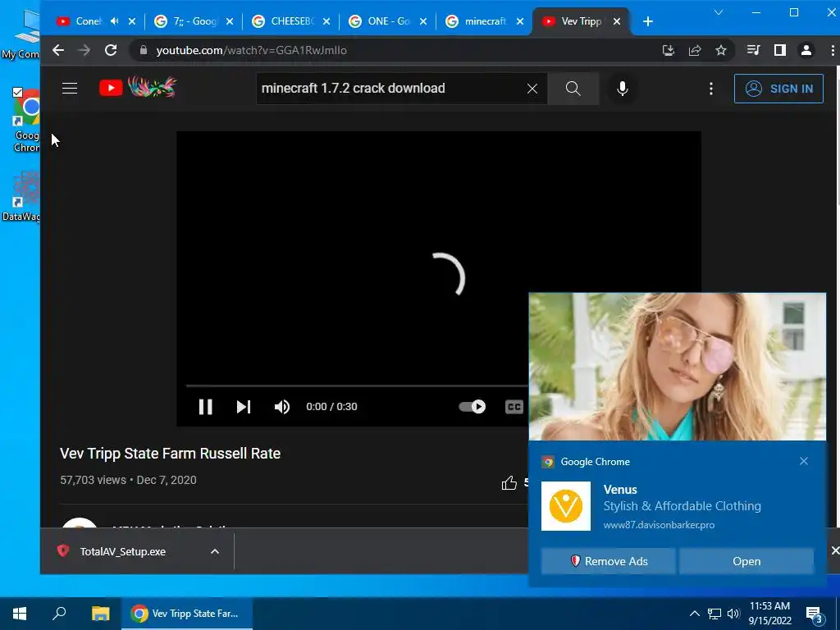Click the forward navigation arrow
840x630 pixels.
84,50
